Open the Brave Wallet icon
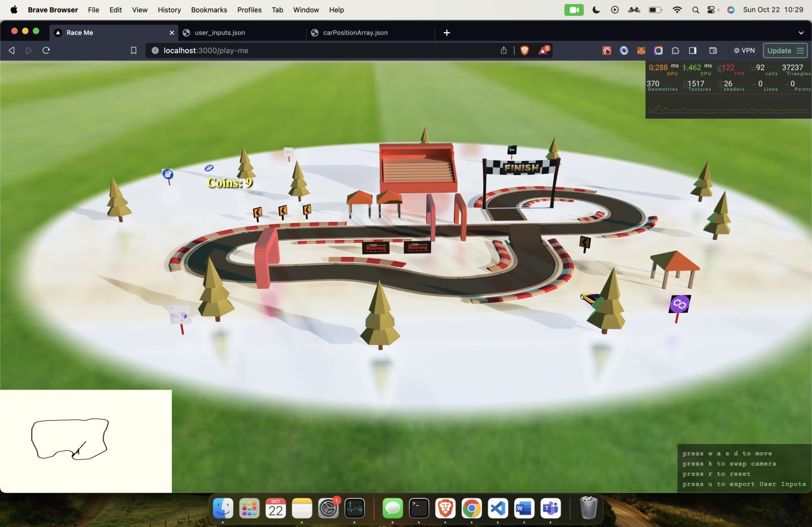 [x=713, y=50]
